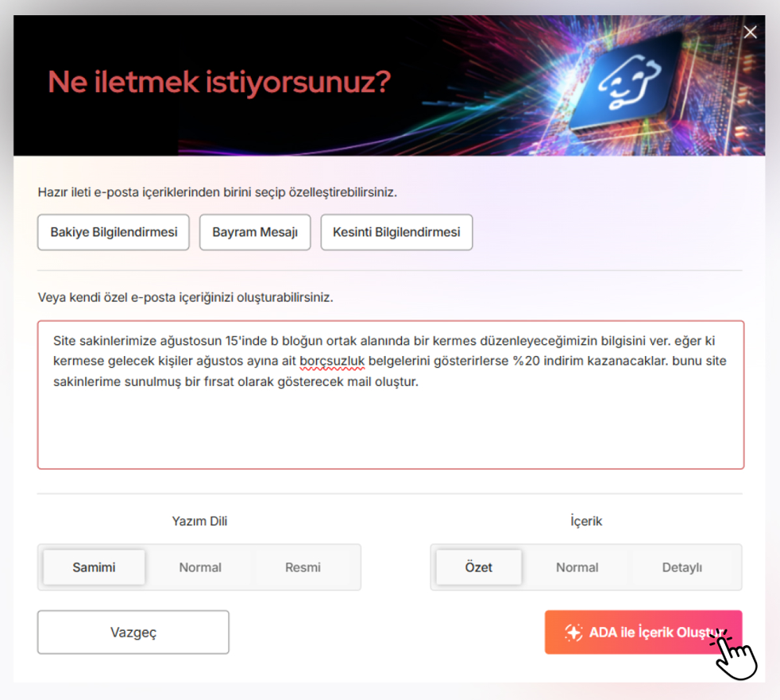Set Yazım Dili to Resmi

(x=303, y=567)
